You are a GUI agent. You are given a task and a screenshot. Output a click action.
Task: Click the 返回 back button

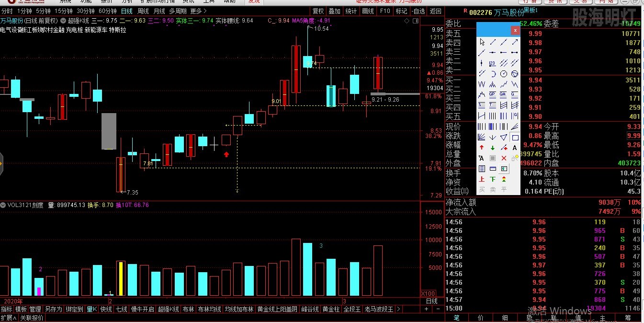pyautogui.click(x=435, y=11)
